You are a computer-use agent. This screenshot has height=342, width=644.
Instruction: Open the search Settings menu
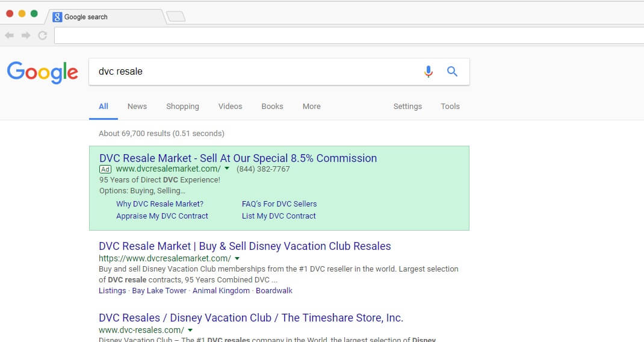click(407, 107)
